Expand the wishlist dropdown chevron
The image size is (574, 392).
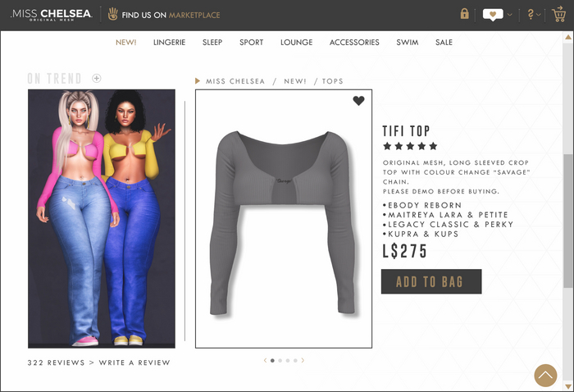(x=509, y=15)
